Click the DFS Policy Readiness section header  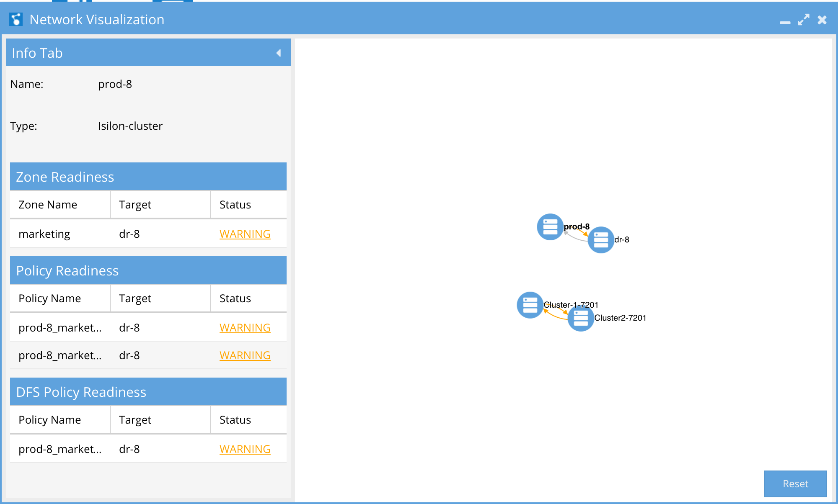click(148, 392)
